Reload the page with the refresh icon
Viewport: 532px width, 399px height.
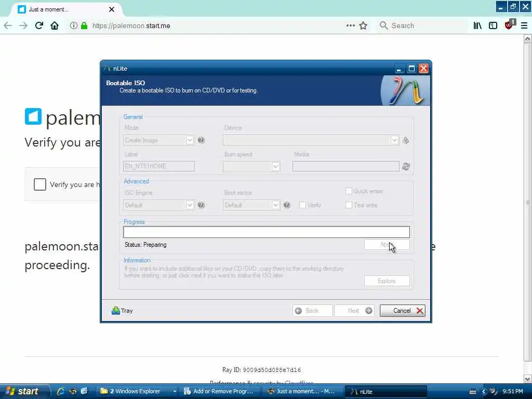pyautogui.click(x=39, y=25)
